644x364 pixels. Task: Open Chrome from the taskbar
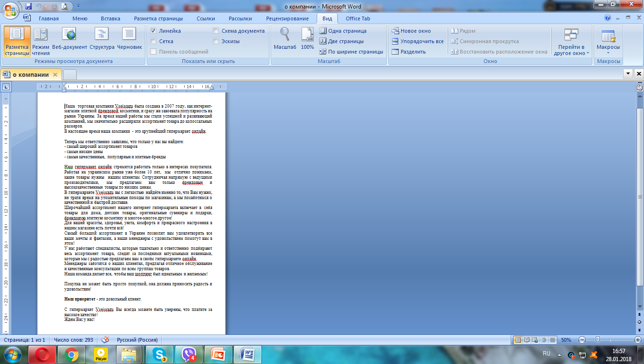pos(72,355)
